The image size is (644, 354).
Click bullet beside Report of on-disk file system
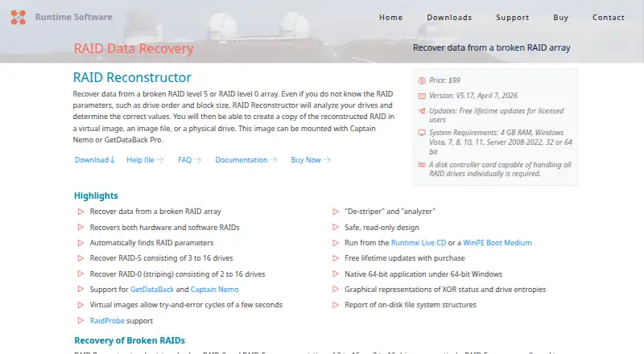[336, 305]
